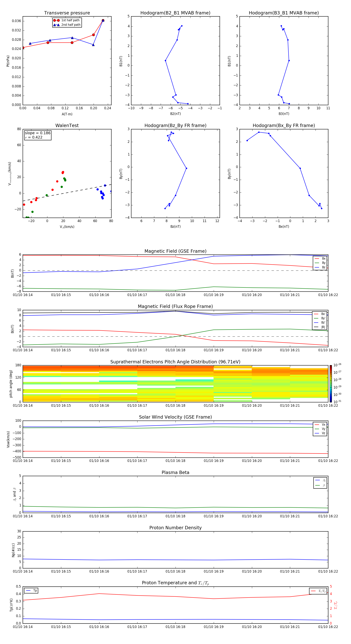Click the A(T·m) axis label
The image size is (351, 644).
[67, 114]
